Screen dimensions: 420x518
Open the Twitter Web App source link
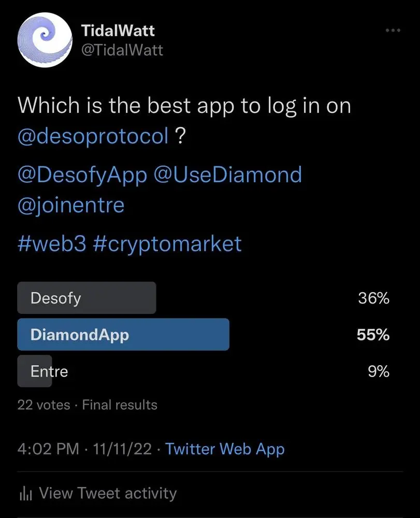225,449
